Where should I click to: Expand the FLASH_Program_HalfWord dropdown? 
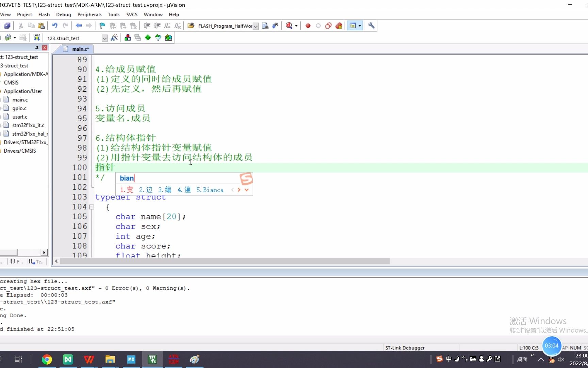(x=256, y=26)
